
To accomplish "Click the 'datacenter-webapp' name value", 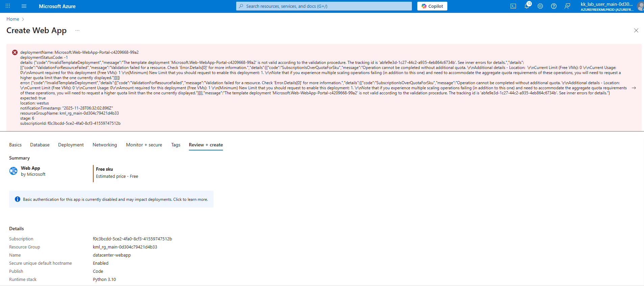I will (112, 255).
